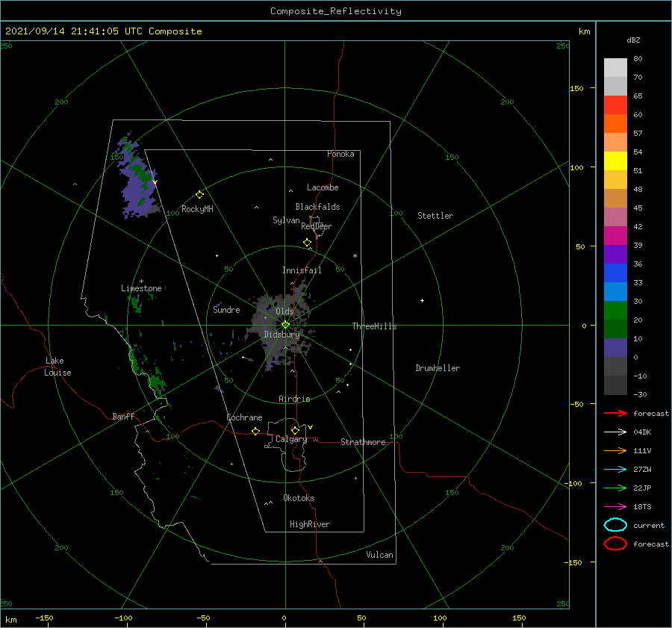Click the yellow radar-center diamond near Olds
This screenshot has height=628, width=672.
(285, 325)
